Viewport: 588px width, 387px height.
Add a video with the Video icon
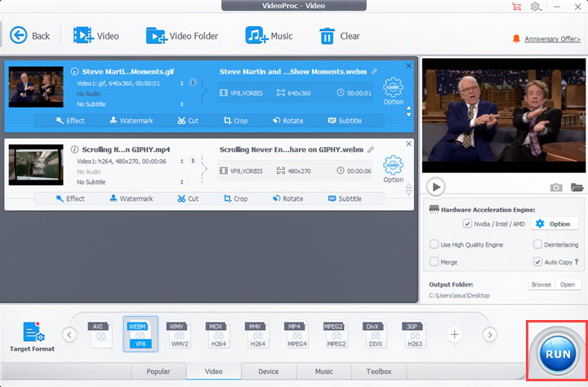96,36
